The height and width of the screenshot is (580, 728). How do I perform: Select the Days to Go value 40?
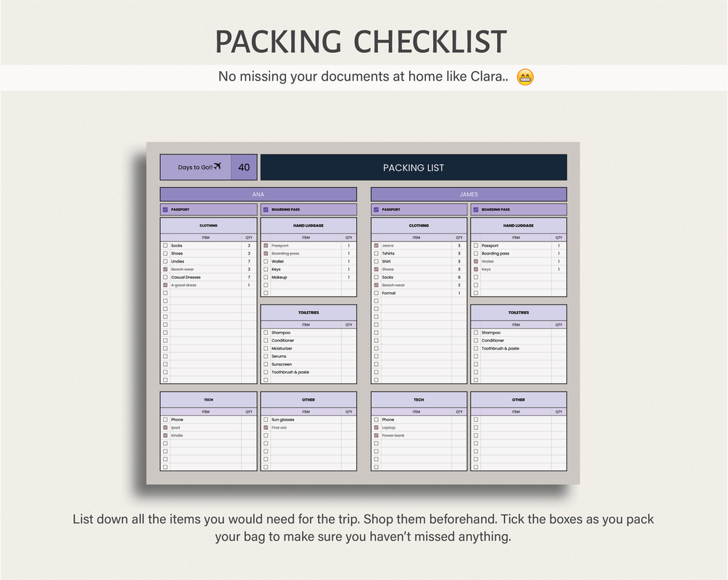pyautogui.click(x=243, y=167)
